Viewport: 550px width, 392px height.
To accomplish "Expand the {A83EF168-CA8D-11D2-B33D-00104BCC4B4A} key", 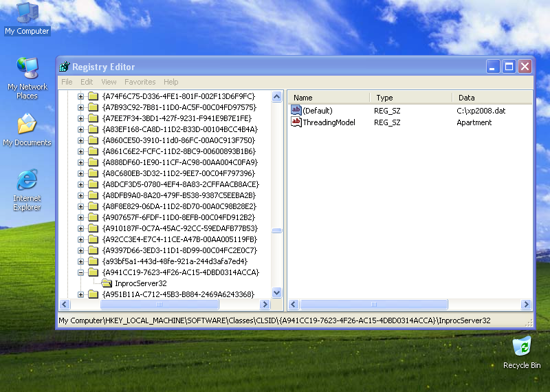I will click(x=80, y=129).
